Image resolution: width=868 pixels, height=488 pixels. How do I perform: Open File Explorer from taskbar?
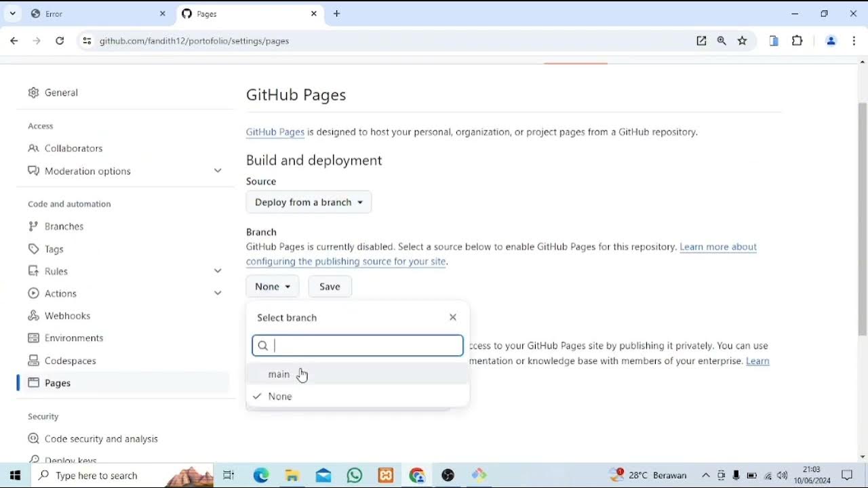(x=292, y=475)
